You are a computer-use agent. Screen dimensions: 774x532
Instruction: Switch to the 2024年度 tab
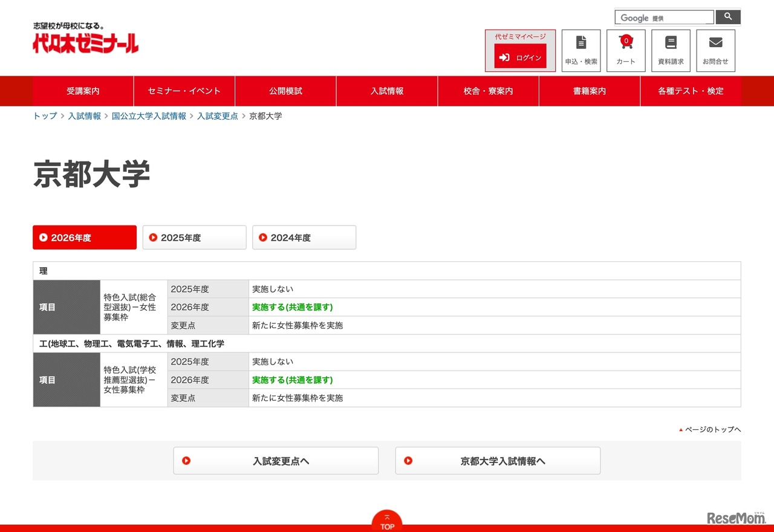click(304, 238)
